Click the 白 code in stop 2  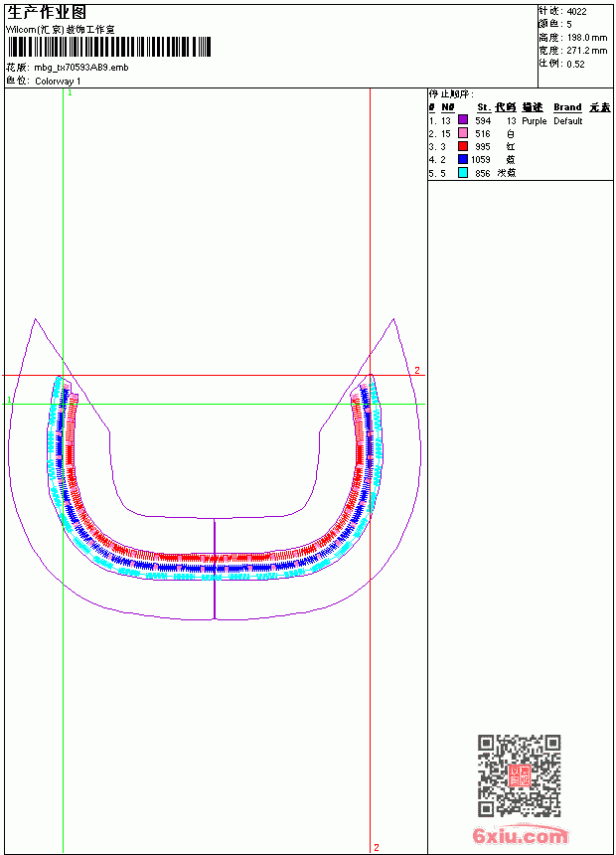[x=511, y=133]
